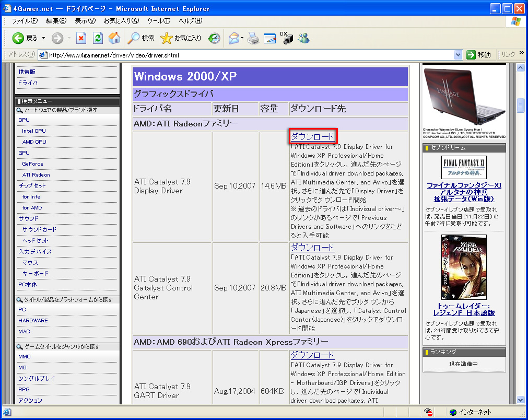Viewport: 528px width, 420px height.
Task: Stop page loading with the red X icon
Action: point(81,38)
